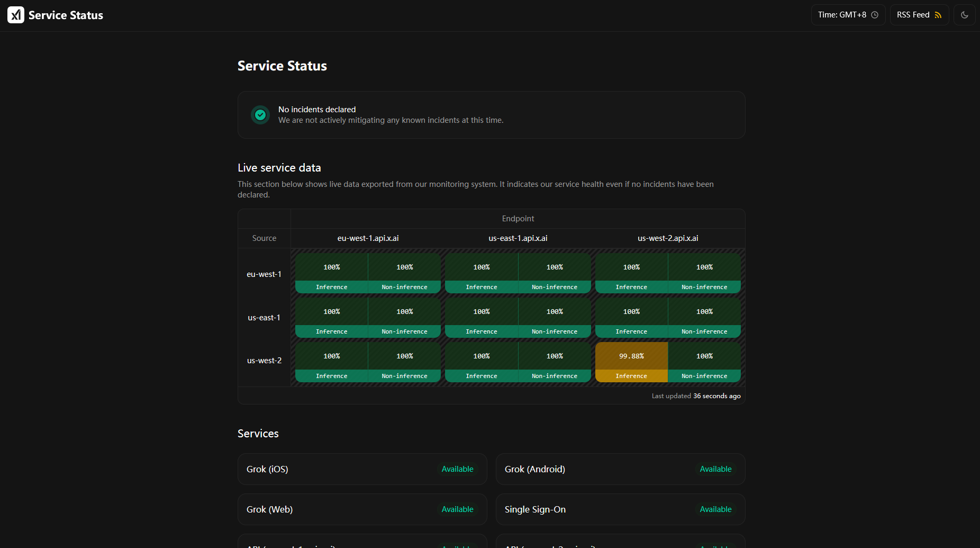This screenshot has width=980, height=548.
Task: Select the "Source" column header
Action: (264, 238)
